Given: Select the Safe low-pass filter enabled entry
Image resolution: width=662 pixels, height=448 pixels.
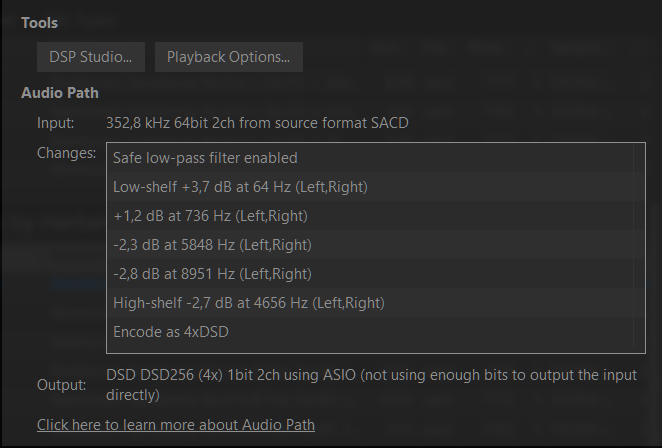Looking at the screenshot, I should click(x=205, y=158).
